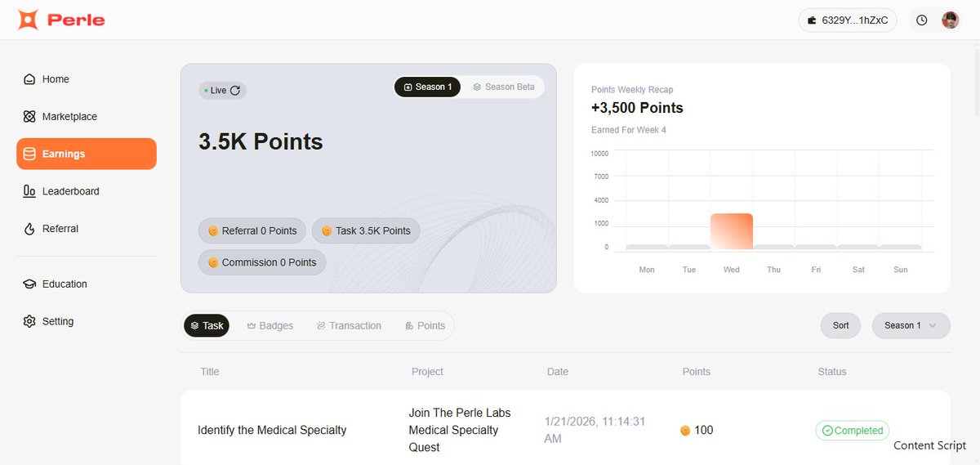Go to Marketplace in sidebar
Viewport: 980px width, 465px height.
[x=87, y=117]
